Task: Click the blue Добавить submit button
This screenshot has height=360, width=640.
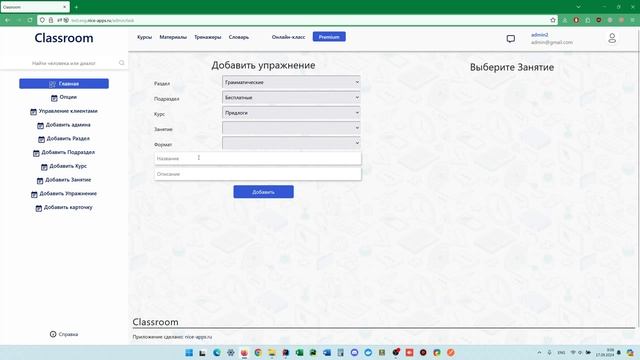Action: point(263,192)
